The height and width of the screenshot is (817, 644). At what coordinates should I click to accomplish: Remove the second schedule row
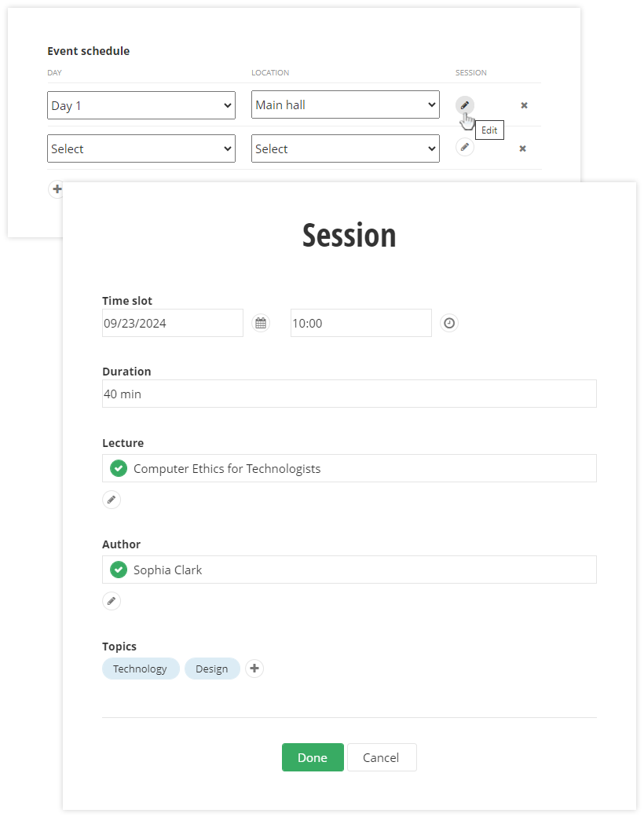click(522, 148)
